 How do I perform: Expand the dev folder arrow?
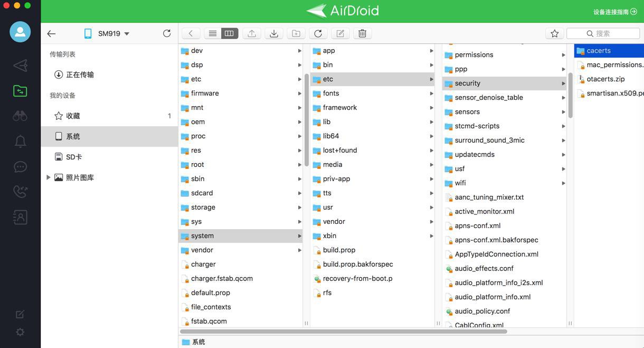[x=299, y=51]
